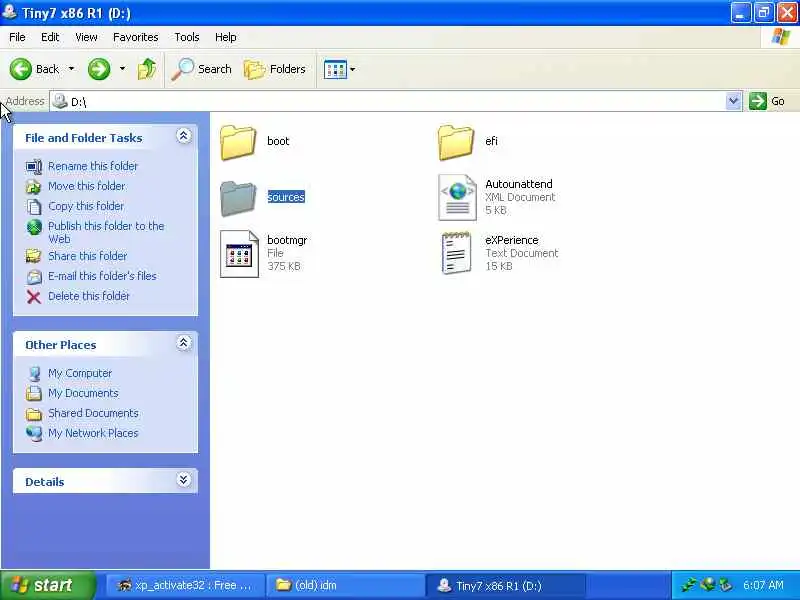Image resolution: width=800 pixels, height=600 pixels.
Task: Click Share this folder link
Action: click(88, 256)
